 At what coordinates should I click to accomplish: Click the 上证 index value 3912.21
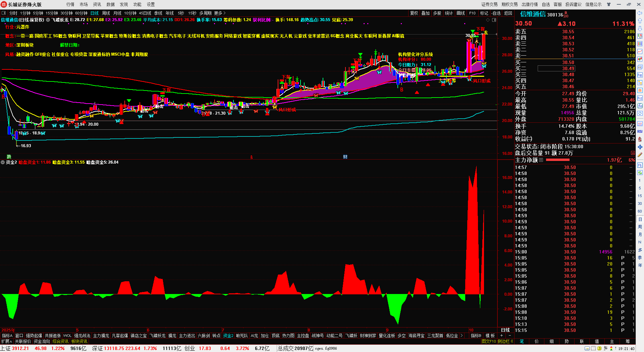tap(20, 348)
